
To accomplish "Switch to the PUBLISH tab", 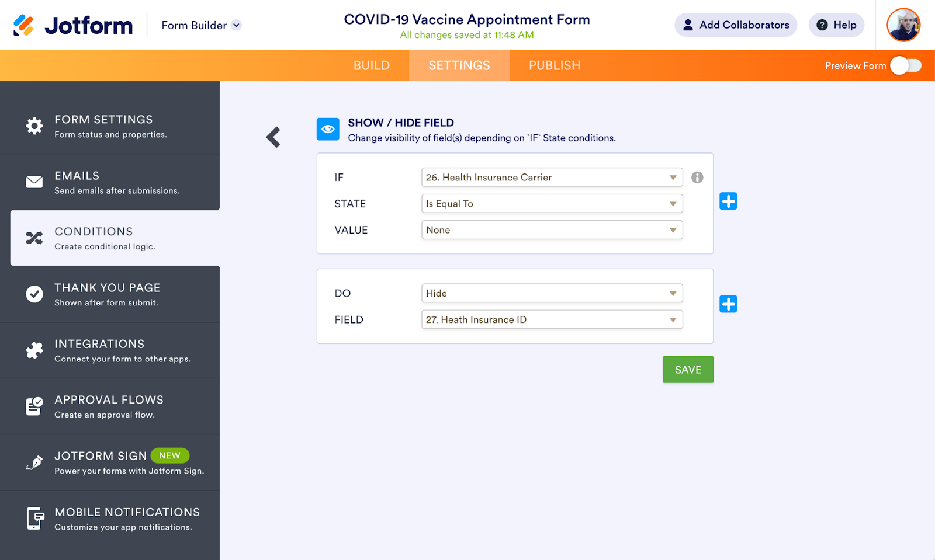I will tap(555, 65).
